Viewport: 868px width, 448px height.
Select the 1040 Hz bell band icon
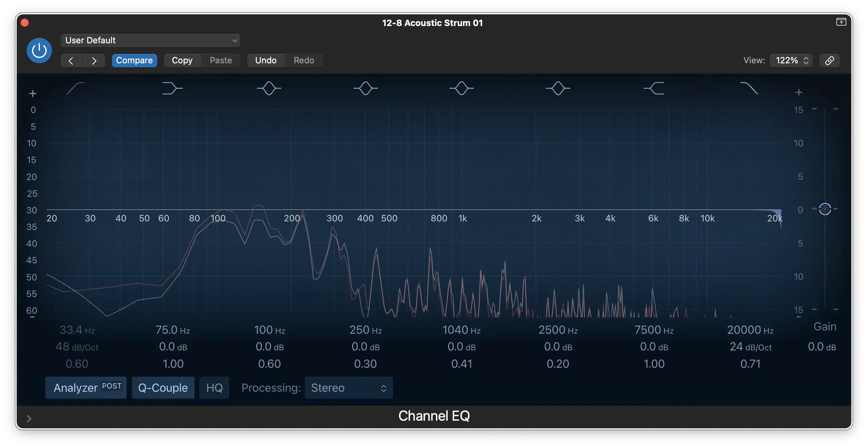point(462,88)
